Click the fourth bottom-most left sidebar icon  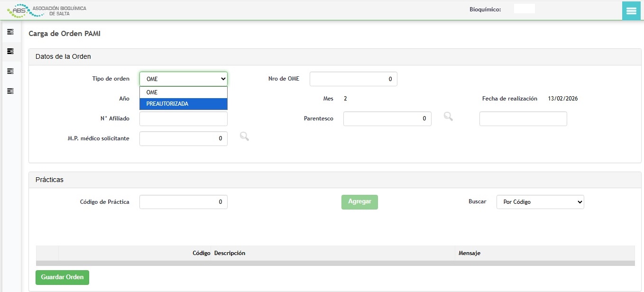point(10,91)
